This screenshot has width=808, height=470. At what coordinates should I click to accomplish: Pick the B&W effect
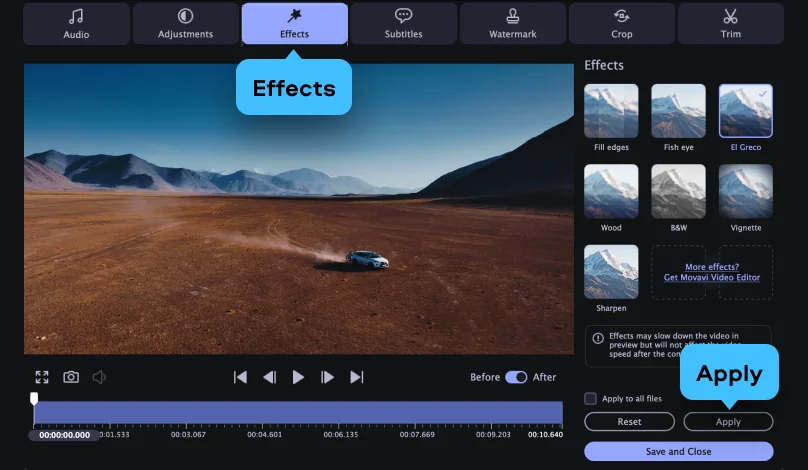click(679, 192)
